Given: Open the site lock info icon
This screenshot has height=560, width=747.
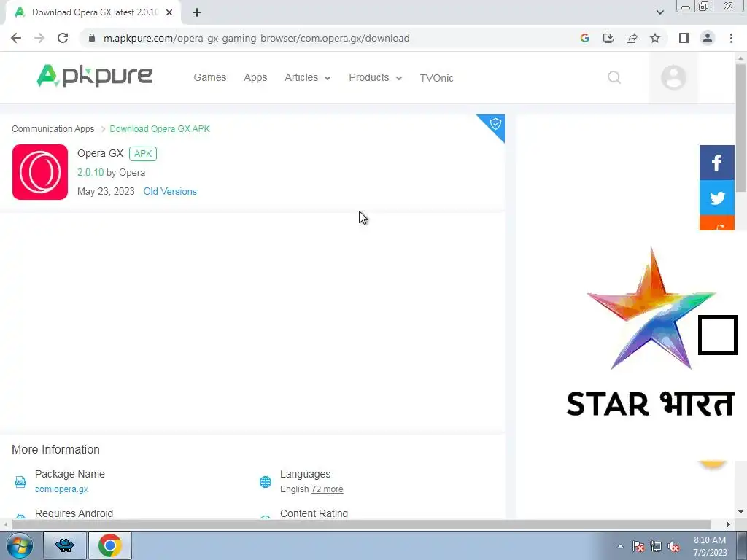Looking at the screenshot, I should click(x=92, y=38).
